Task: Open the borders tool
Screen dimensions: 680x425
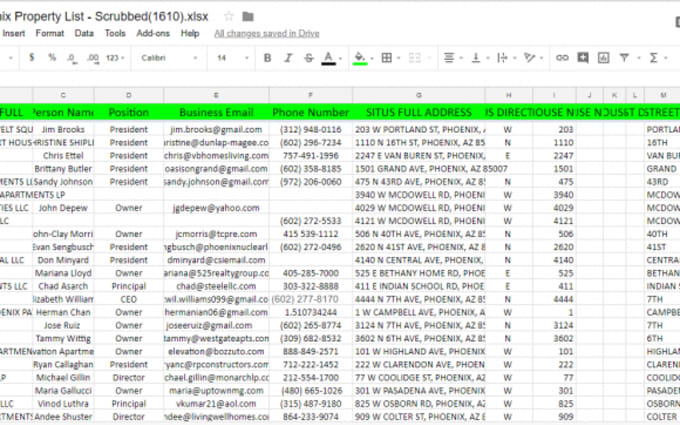Action: [x=386, y=58]
